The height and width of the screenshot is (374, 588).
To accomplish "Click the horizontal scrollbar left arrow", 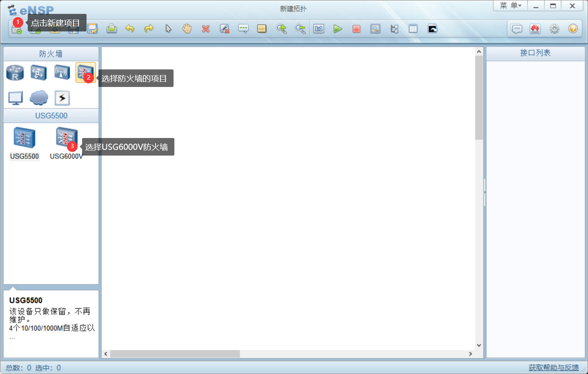I will [106, 354].
